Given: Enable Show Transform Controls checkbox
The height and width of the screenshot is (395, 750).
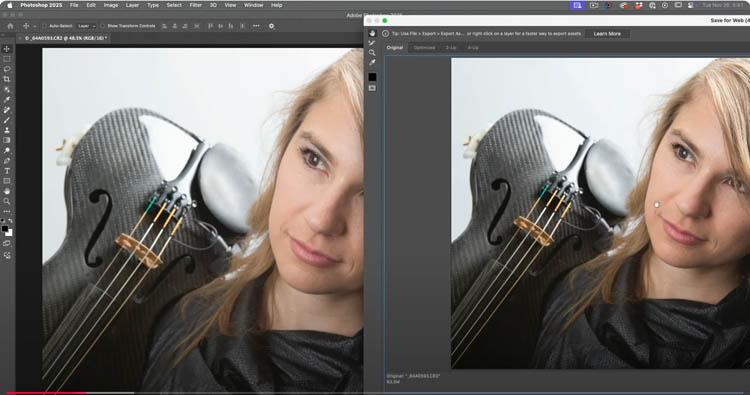Looking at the screenshot, I should 102,26.
